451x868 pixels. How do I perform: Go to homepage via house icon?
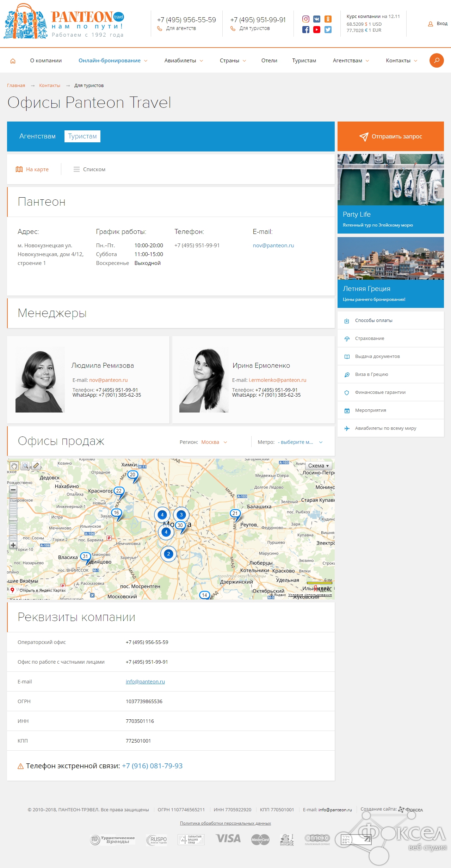[13, 61]
